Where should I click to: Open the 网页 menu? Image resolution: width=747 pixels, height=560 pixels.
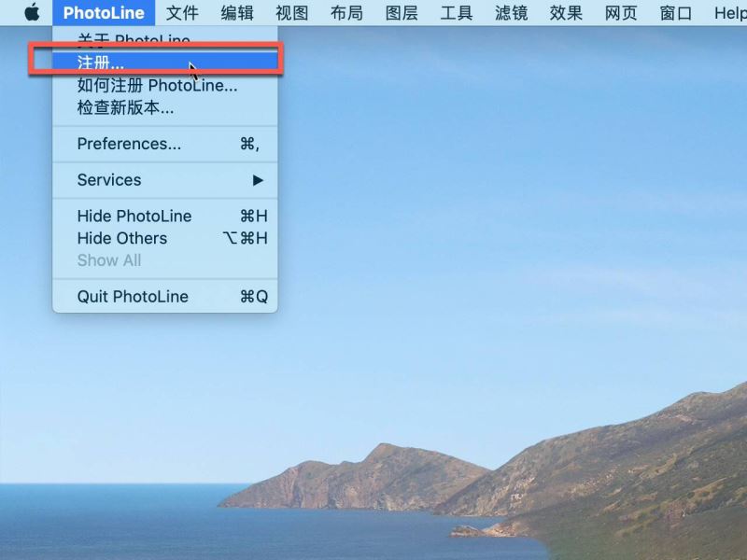pyautogui.click(x=620, y=13)
